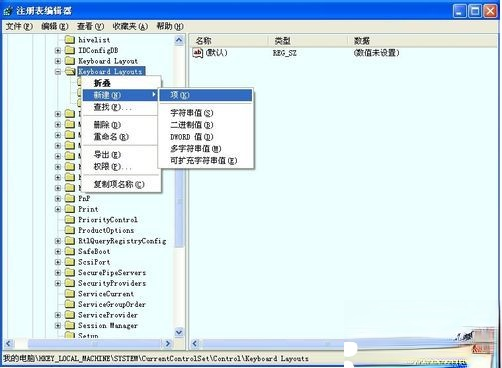502x368 pixels.
Task: Click the tree pane scroll up arrow
Action: (x=179, y=41)
